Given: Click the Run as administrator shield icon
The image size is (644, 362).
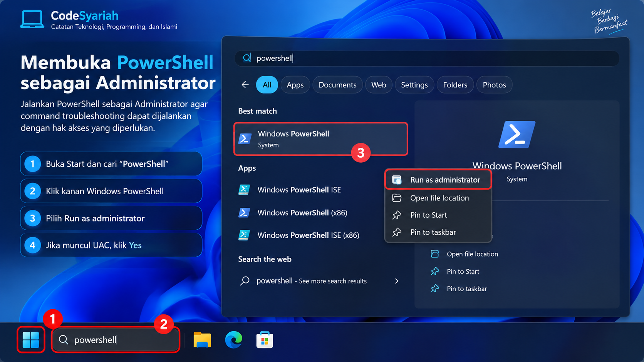Looking at the screenshot, I should point(397,180).
